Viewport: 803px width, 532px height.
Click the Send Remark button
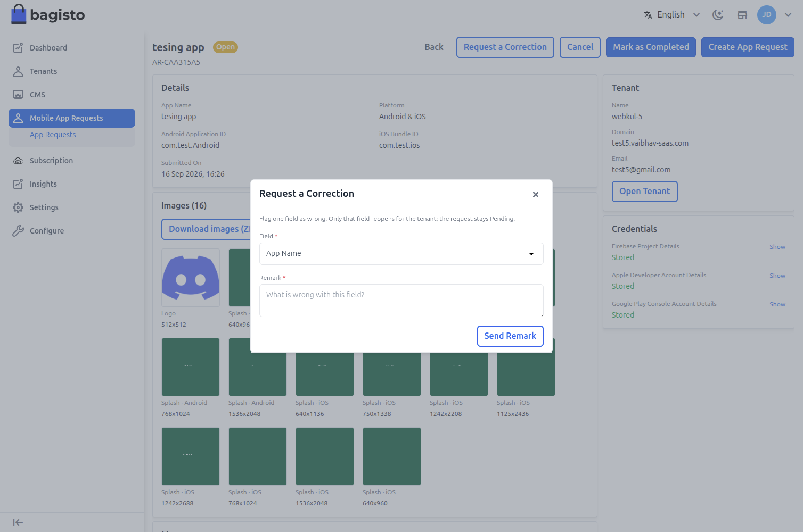(x=510, y=336)
